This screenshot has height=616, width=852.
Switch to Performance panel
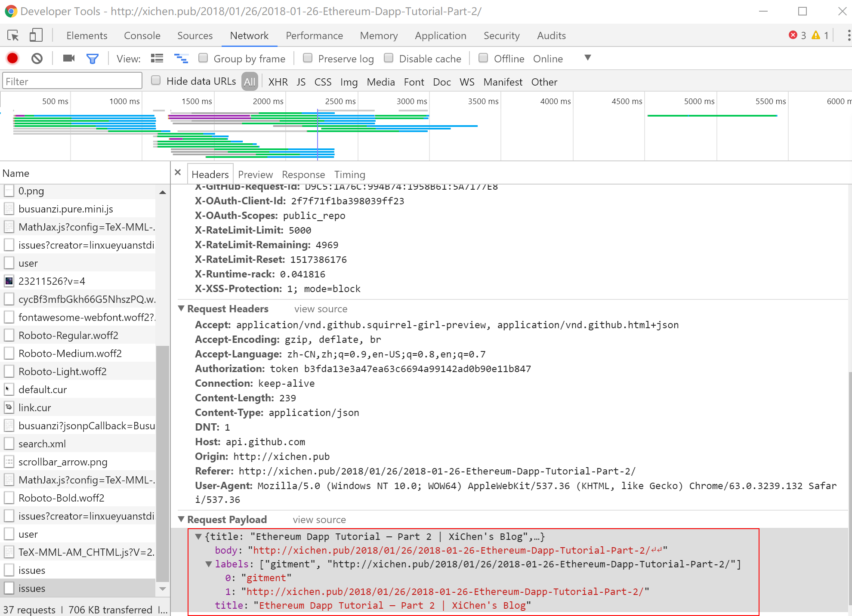tap(315, 36)
